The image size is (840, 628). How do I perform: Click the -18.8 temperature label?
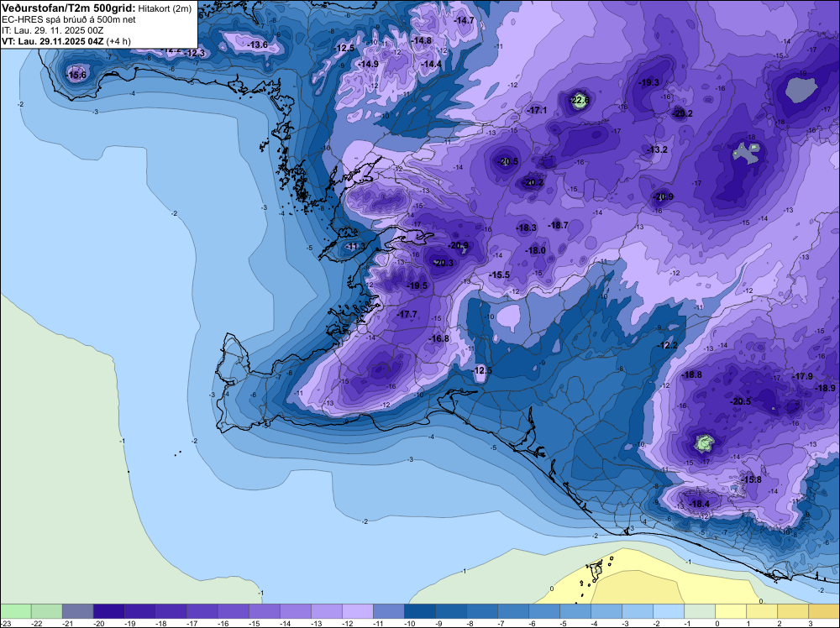click(x=691, y=374)
